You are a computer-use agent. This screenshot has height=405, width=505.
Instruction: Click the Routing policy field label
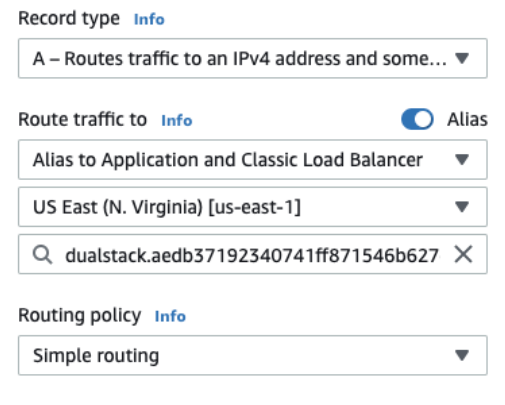pos(80,315)
